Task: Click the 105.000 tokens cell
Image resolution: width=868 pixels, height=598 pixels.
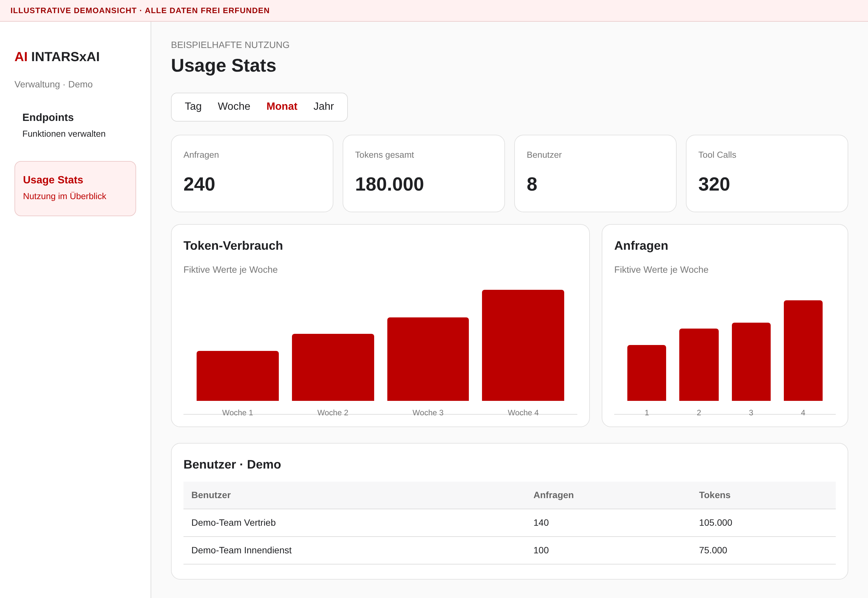Action: [x=715, y=523]
